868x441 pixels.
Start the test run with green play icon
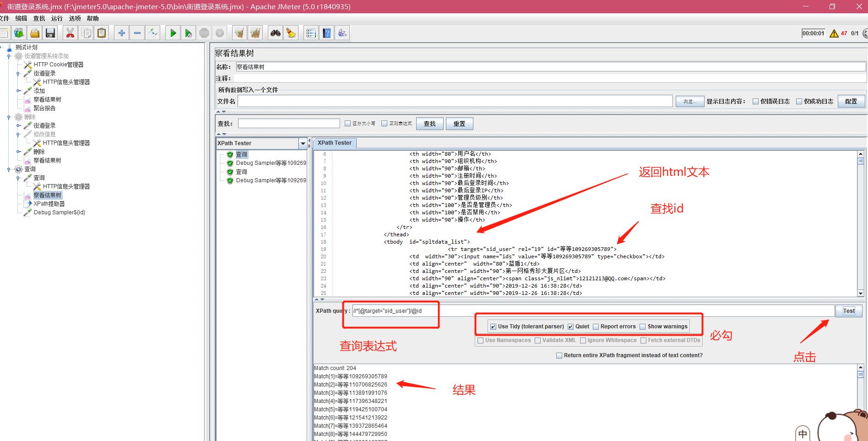173,33
